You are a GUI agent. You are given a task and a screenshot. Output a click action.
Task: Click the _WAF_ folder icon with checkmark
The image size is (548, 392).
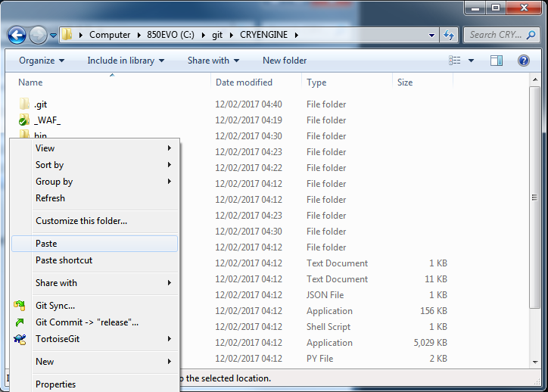23,120
